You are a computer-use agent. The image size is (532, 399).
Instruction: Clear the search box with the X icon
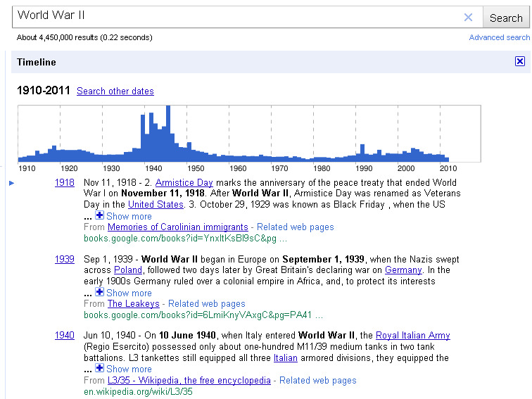pyautogui.click(x=468, y=18)
